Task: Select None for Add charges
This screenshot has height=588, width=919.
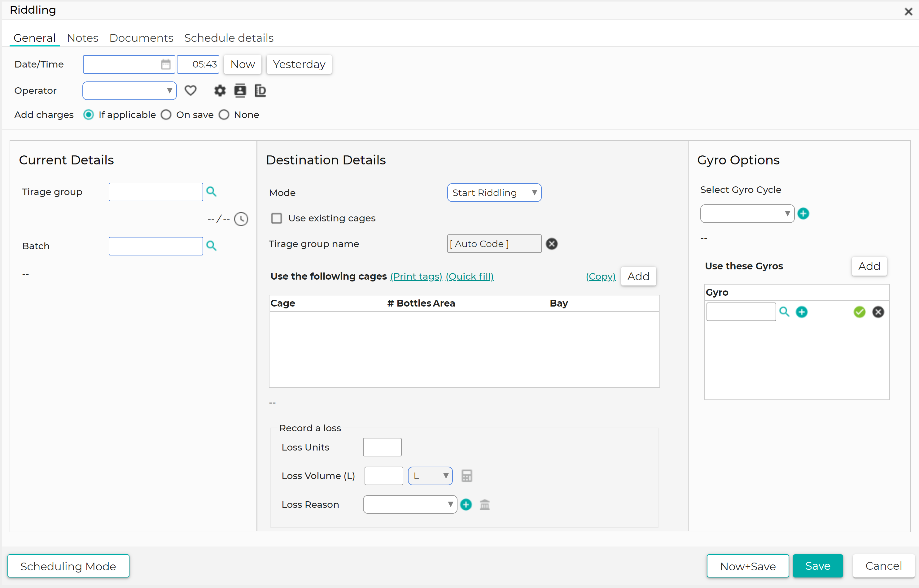Action: pyautogui.click(x=224, y=115)
